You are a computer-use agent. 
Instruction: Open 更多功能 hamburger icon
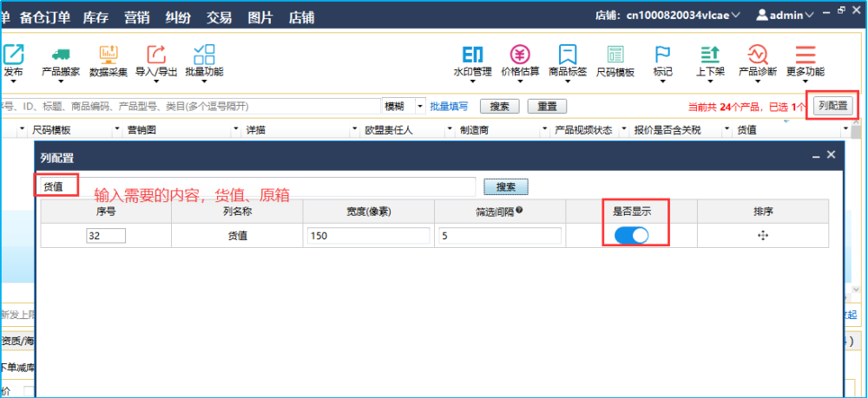[x=806, y=54]
